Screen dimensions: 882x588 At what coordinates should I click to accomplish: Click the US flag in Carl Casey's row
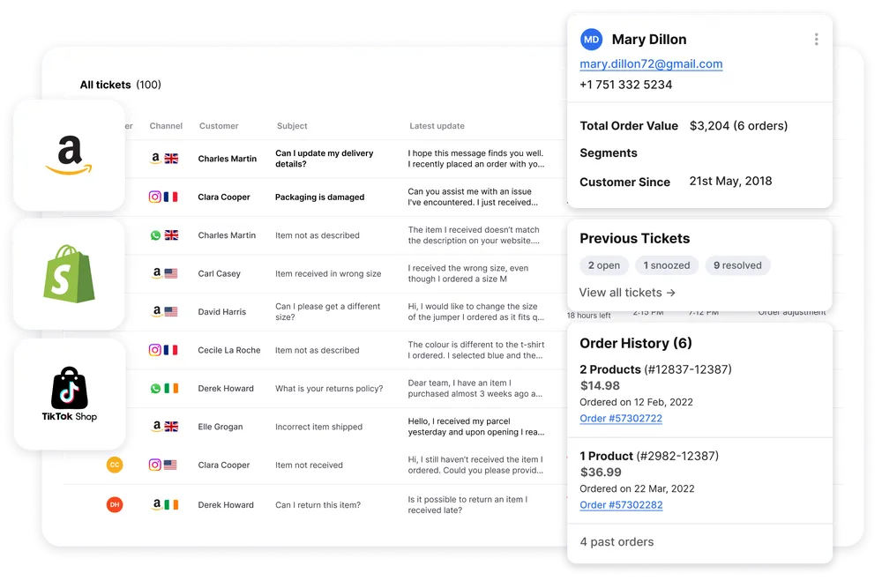tap(171, 274)
